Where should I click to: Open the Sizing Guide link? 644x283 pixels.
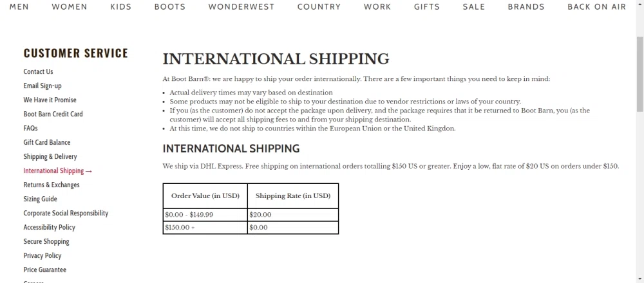click(40, 199)
